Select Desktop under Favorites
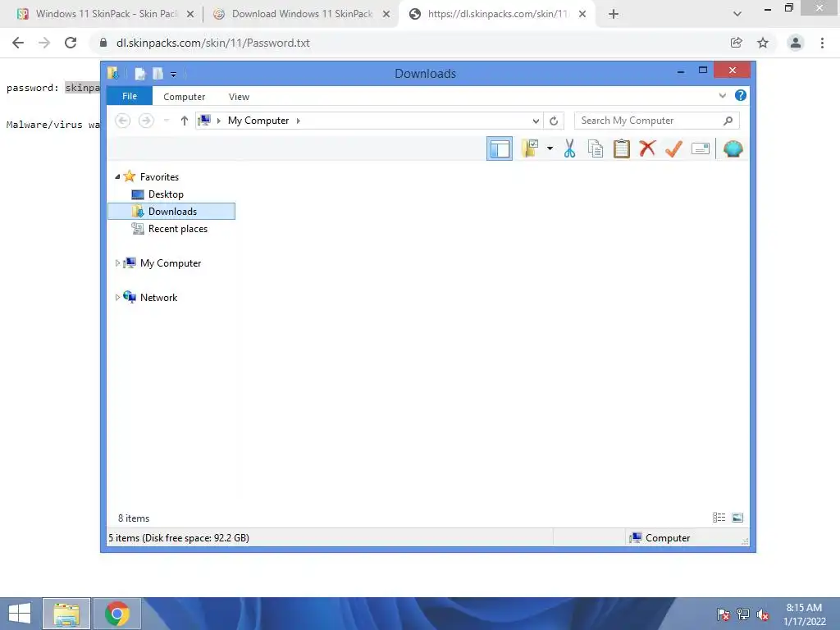 coord(166,194)
